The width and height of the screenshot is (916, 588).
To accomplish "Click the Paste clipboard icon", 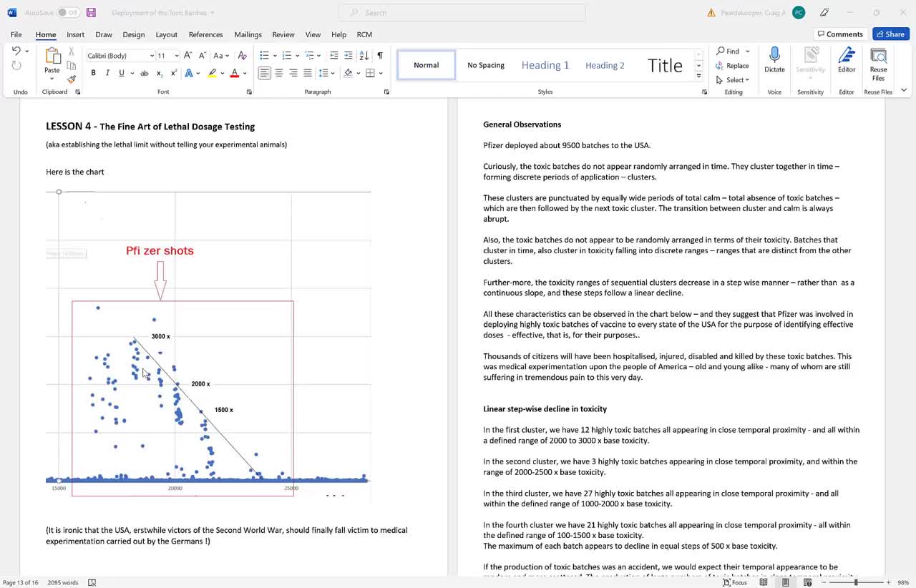I will (52, 56).
